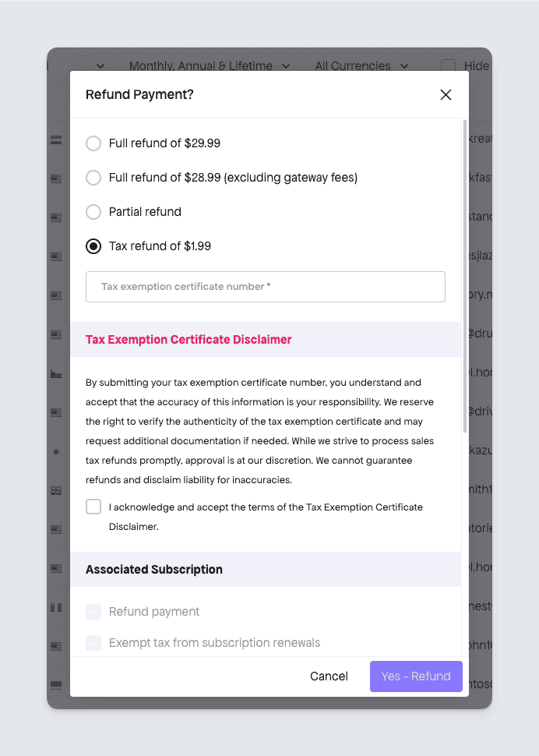Select Tax refund of $1.99 option
Image resolution: width=539 pixels, height=756 pixels.
click(93, 246)
